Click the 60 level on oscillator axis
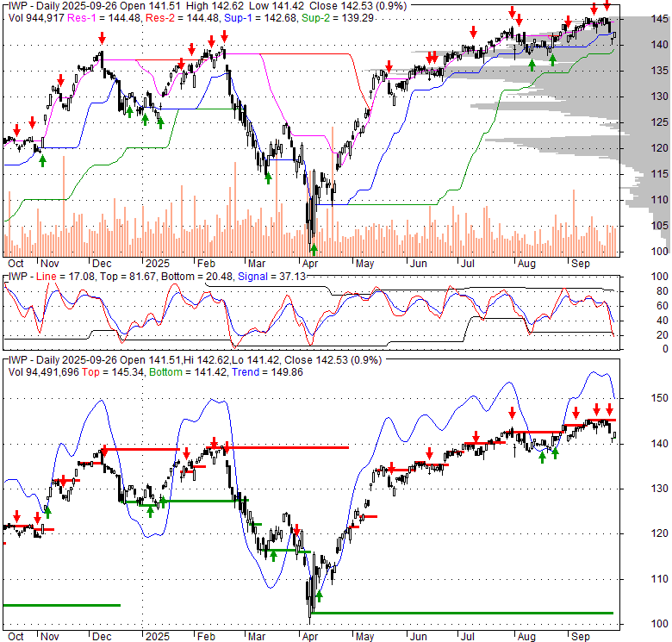Screen dimensions: 672x642 click(x=663, y=306)
